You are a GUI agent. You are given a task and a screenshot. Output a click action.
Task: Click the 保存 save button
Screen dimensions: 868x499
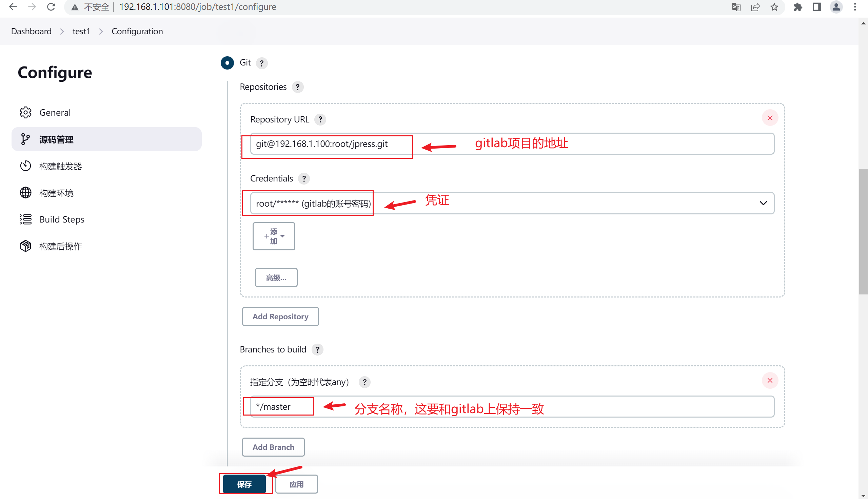[x=244, y=484]
